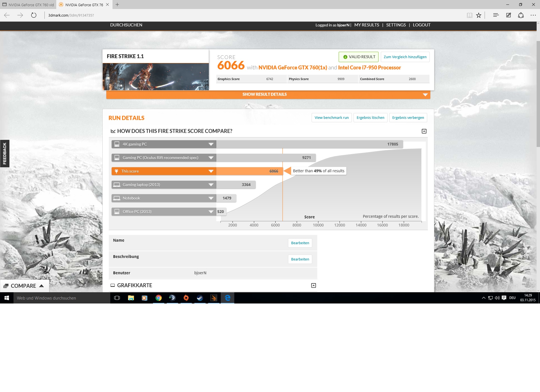Expand the Gaming laptop (2013) dropdown
Viewport: 540px width, 392px height.
(x=211, y=185)
